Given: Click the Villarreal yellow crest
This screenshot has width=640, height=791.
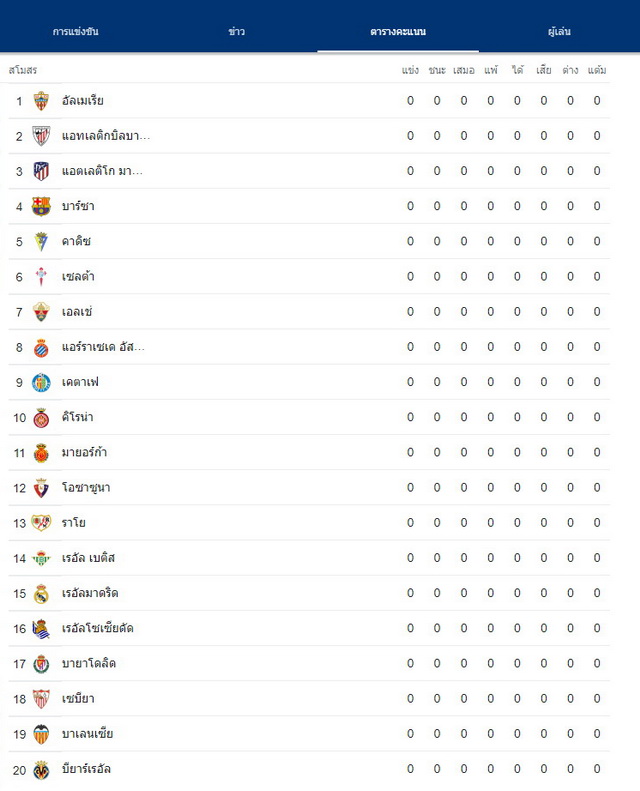Looking at the screenshot, I should [x=41, y=769].
